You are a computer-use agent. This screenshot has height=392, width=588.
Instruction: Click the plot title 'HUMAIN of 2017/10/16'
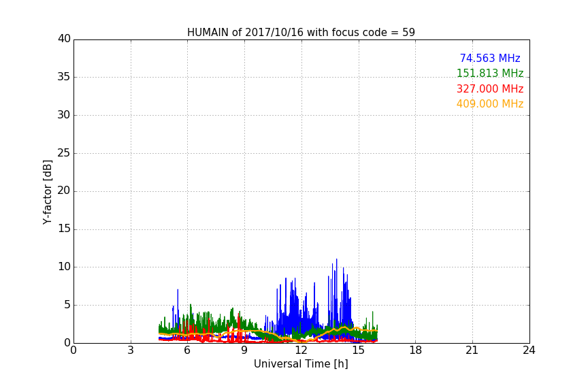click(x=301, y=33)
